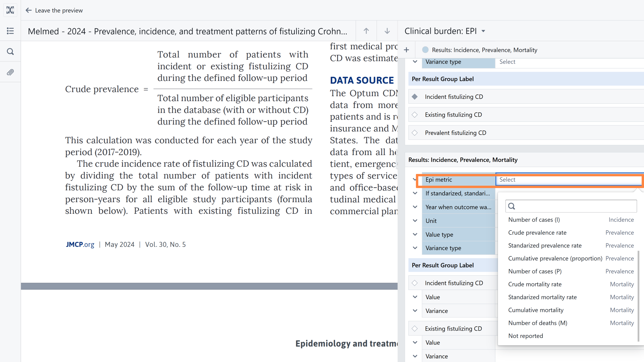The height and width of the screenshot is (362, 644).
Task: Click the upper Per Result Group Label header
Action: 526,79
